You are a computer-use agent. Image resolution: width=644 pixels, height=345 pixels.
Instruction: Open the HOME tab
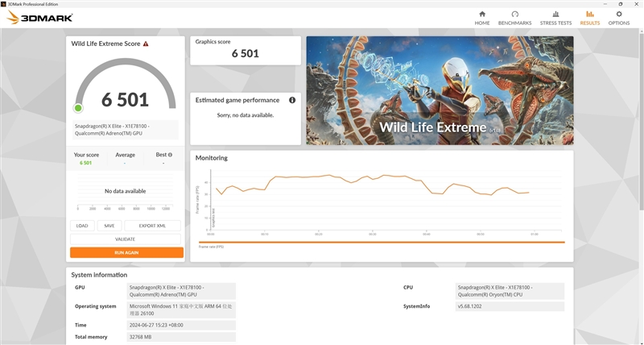(482, 19)
